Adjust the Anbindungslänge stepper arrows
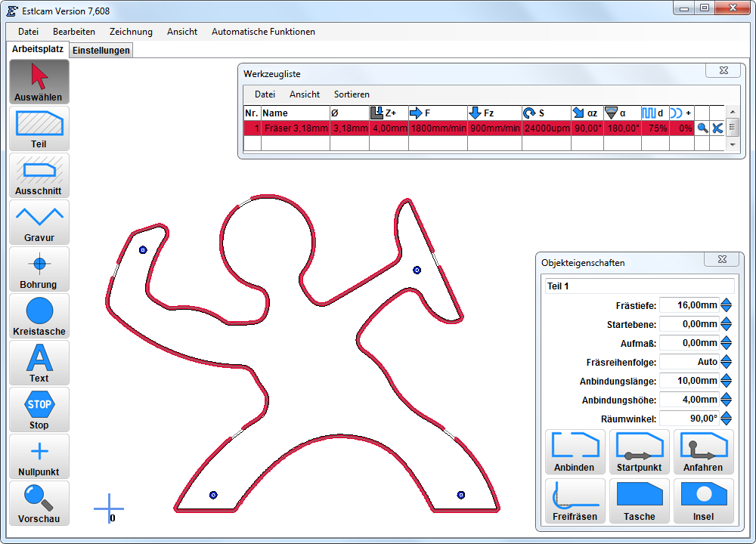This screenshot has height=544, width=756. tap(727, 381)
